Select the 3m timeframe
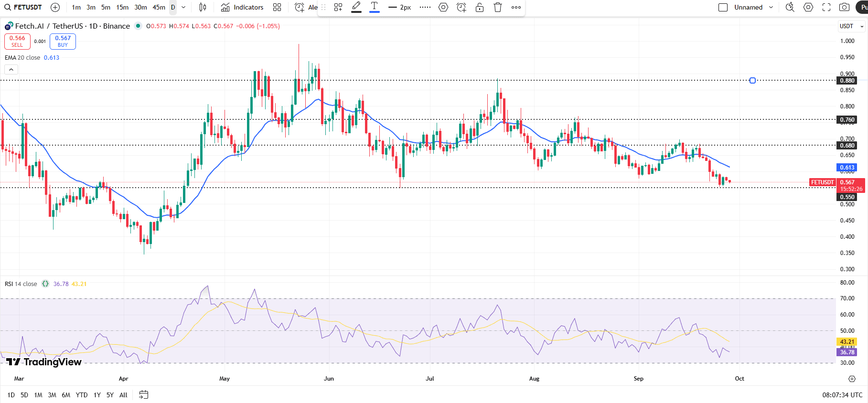The height and width of the screenshot is (403, 868). click(x=91, y=7)
